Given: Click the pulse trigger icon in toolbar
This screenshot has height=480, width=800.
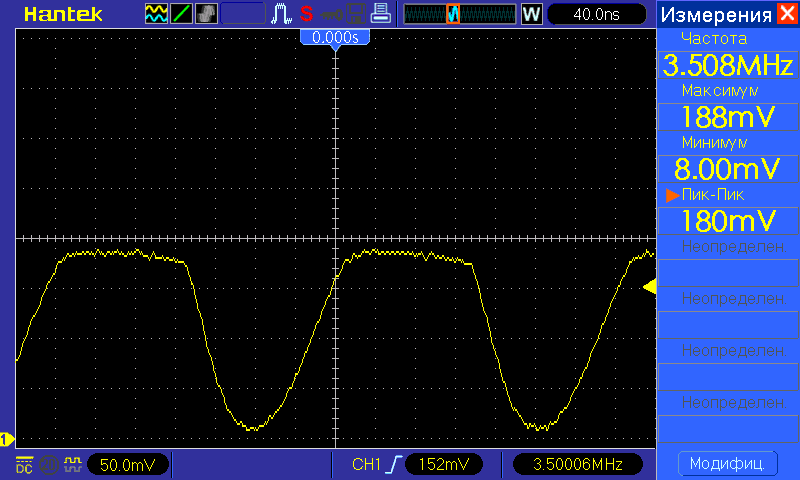Looking at the screenshot, I should click(282, 14).
